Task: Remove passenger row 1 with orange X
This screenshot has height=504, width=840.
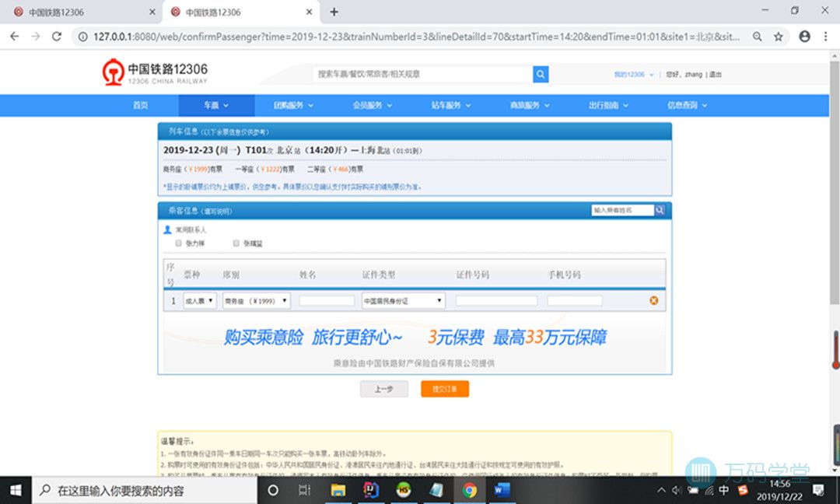Action: (653, 301)
